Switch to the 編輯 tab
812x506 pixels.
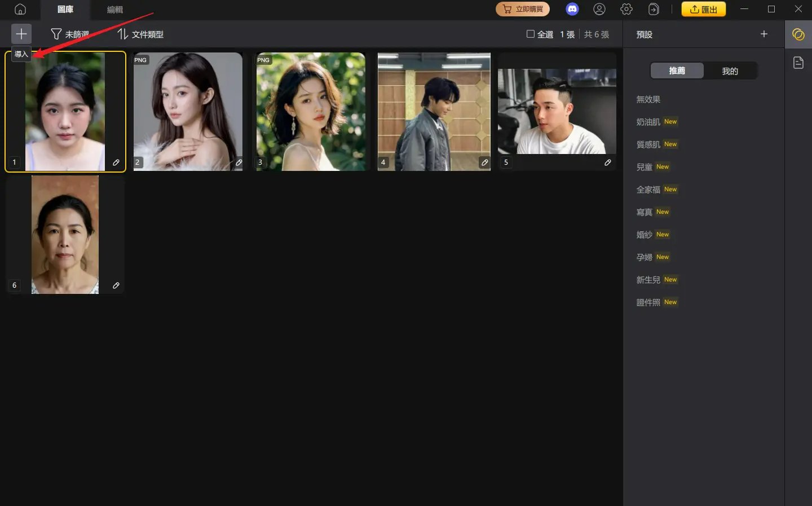(115, 9)
